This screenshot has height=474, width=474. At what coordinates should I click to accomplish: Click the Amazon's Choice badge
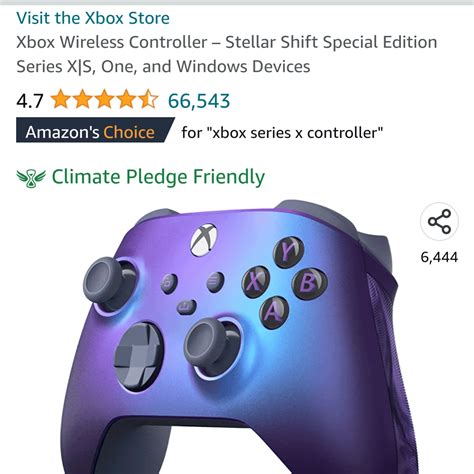point(95,130)
